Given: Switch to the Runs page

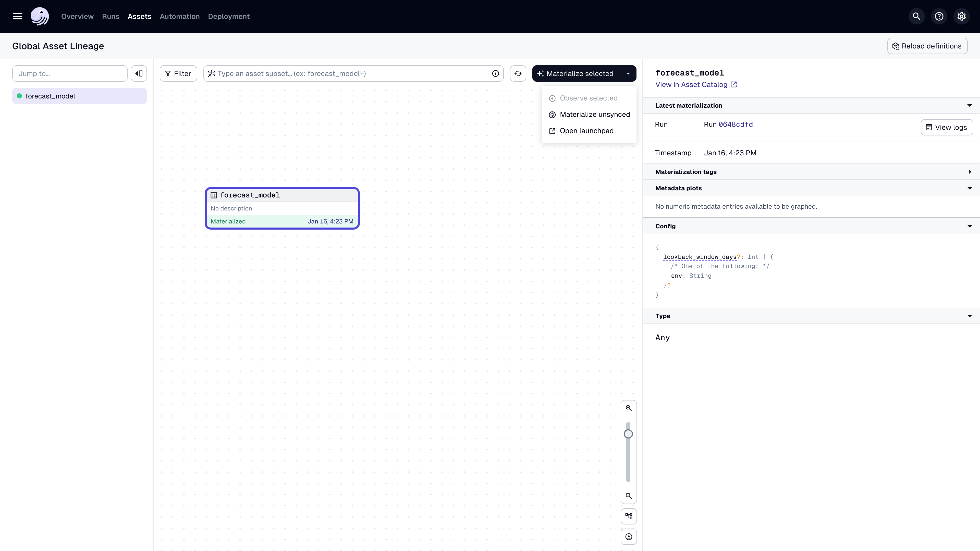Looking at the screenshot, I should coord(110,16).
